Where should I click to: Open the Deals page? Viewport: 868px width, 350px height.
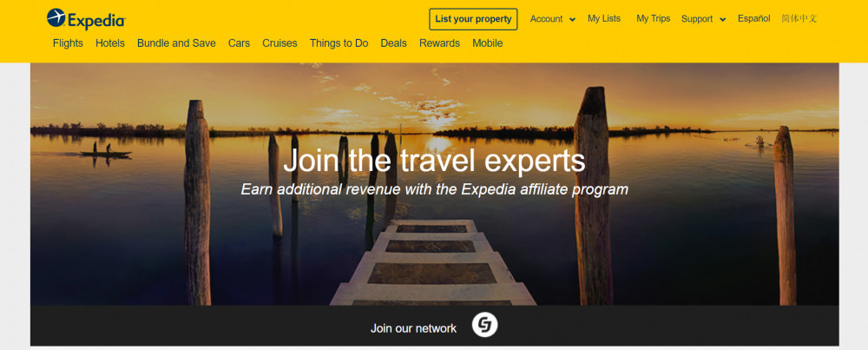pos(393,43)
